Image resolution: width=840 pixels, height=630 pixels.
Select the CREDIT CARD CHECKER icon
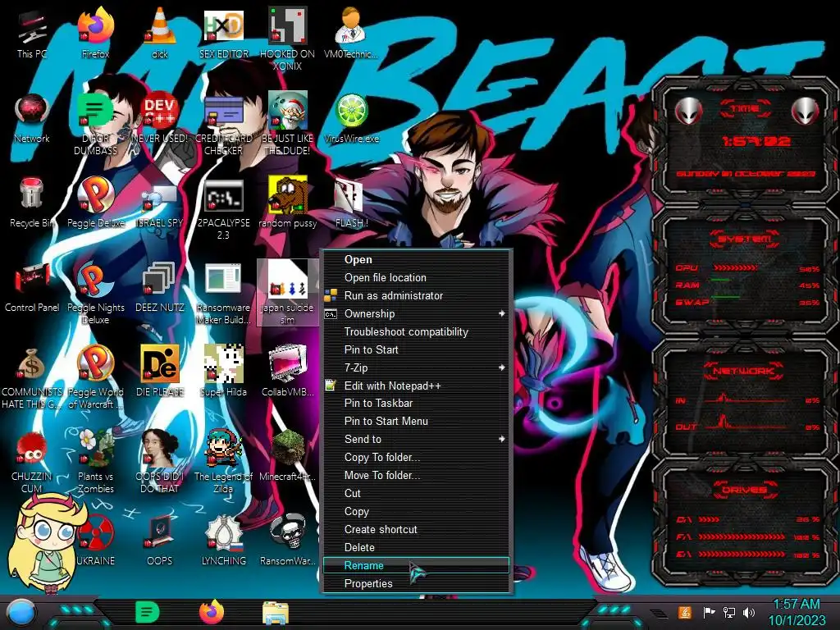[x=223, y=125]
